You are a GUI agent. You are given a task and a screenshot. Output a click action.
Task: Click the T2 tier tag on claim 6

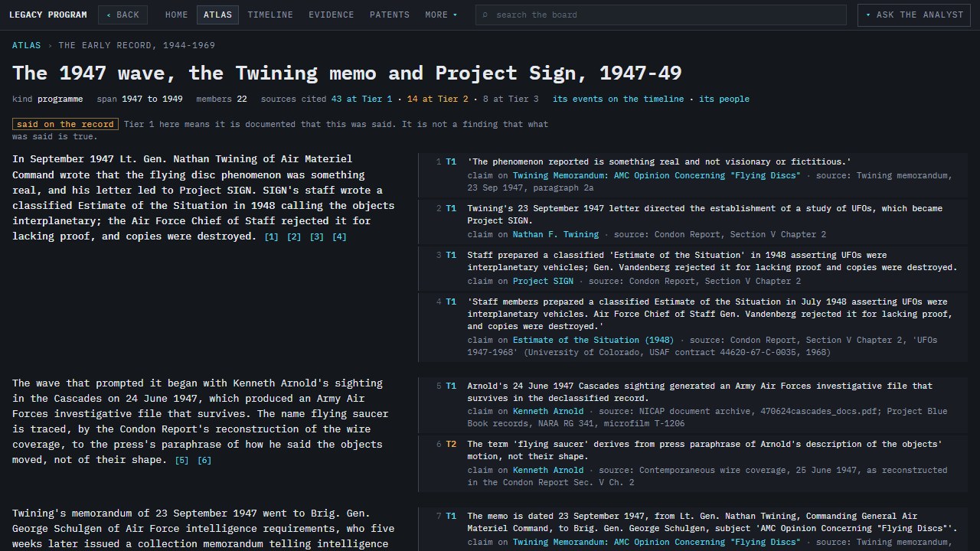click(451, 444)
